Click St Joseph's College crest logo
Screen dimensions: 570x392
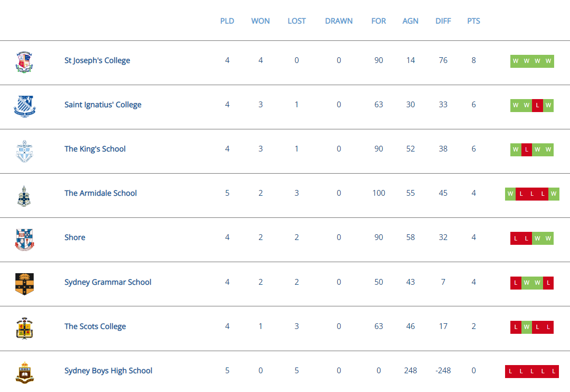click(x=25, y=62)
